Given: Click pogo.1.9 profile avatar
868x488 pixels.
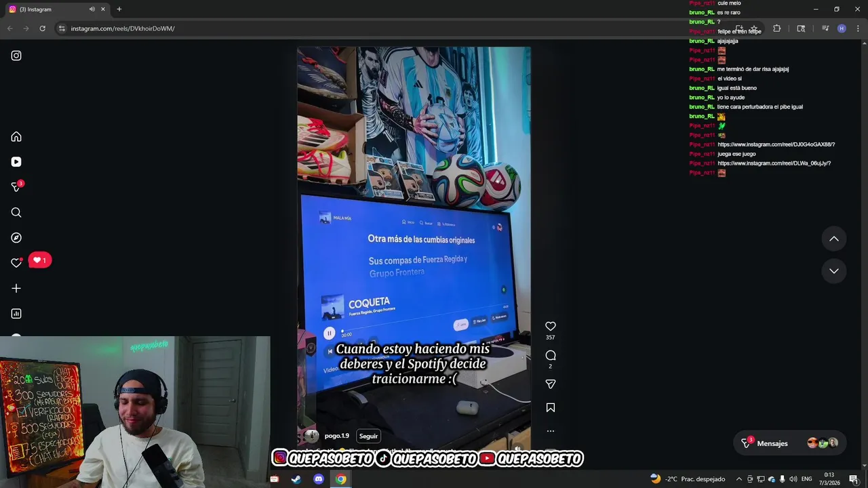Looking at the screenshot, I should [311, 436].
